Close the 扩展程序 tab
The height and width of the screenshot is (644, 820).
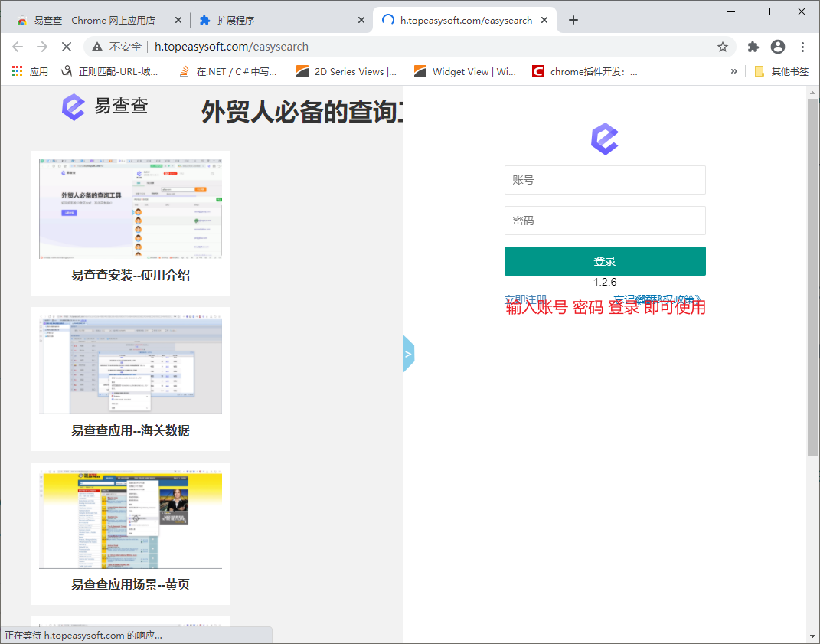tap(361, 20)
